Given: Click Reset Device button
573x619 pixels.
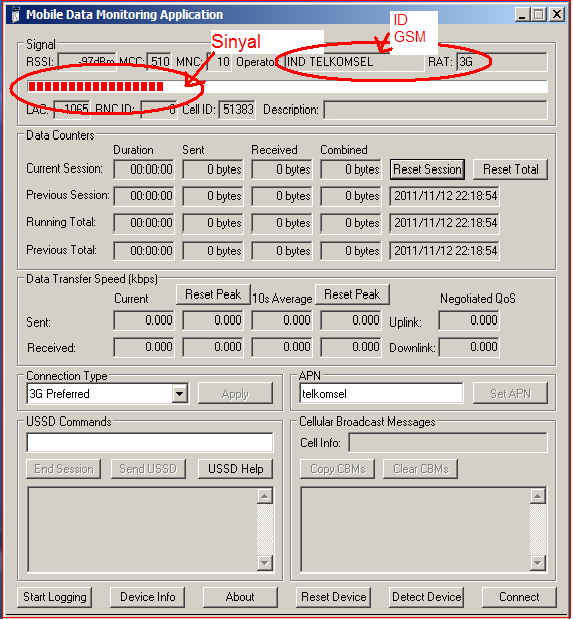Looking at the screenshot, I should (334, 597).
